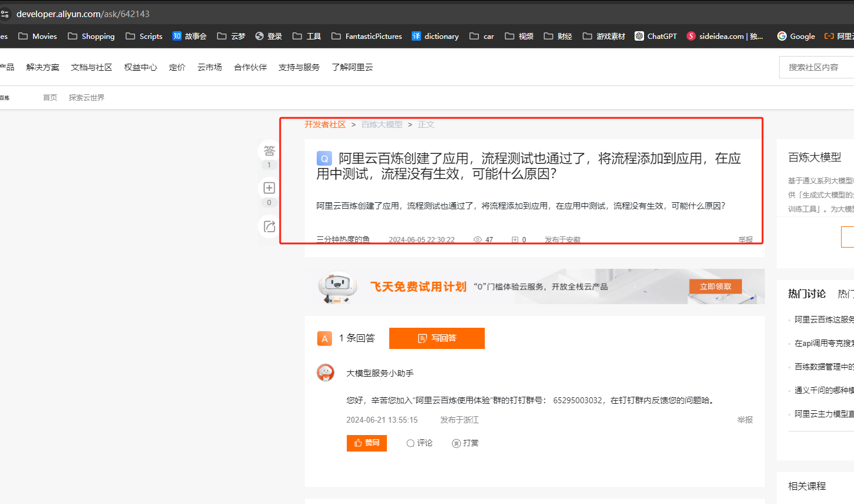The image size is (854, 504).
Task: Open the 工具 bookmark folder
Action: (307, 36)
